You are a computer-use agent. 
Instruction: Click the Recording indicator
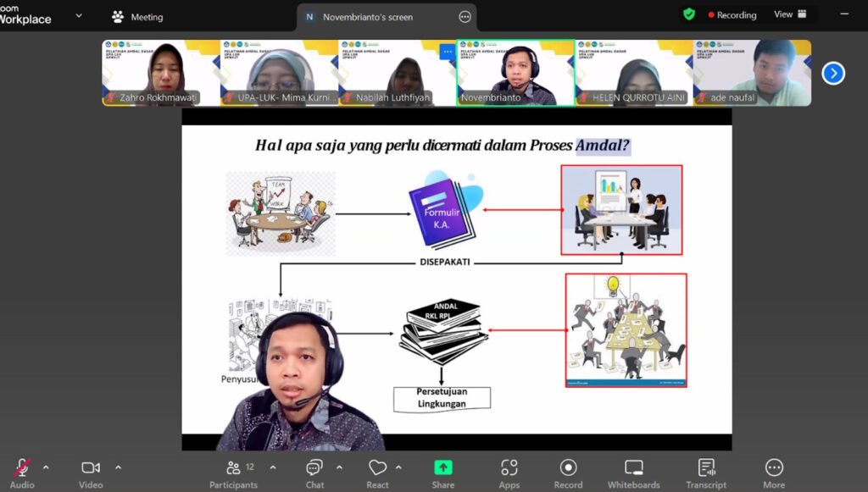pos(732,15)
